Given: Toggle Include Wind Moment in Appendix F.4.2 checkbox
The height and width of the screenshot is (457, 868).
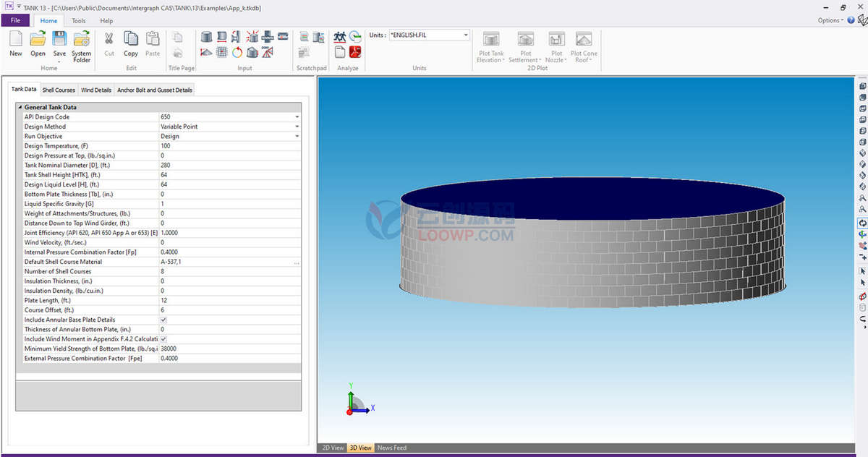Looking at the screenshot, I should [163, 339].
